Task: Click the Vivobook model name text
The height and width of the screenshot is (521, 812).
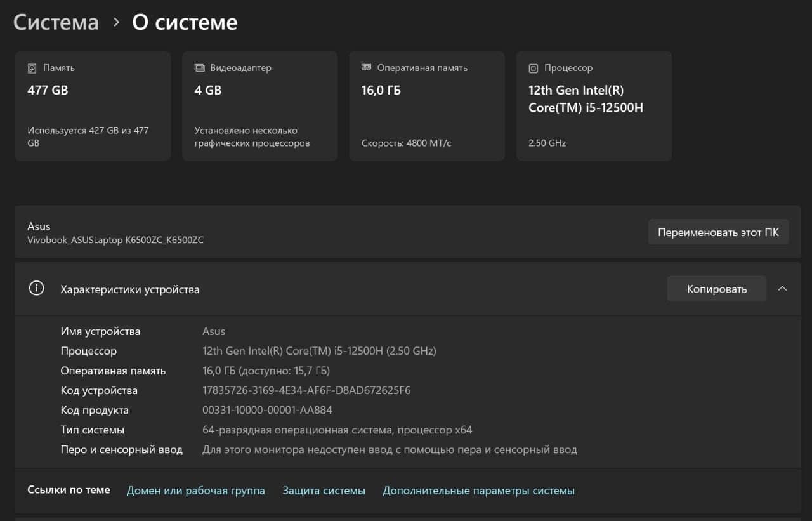Action: click(115, 240)
